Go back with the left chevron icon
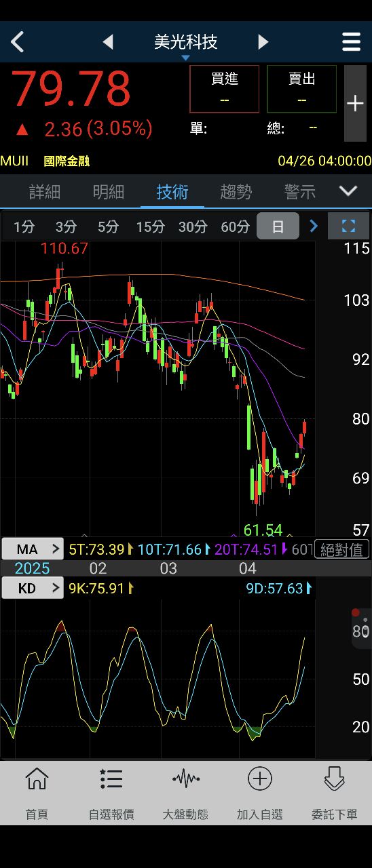This screenshot has width=372, height=868. (18, 42)
